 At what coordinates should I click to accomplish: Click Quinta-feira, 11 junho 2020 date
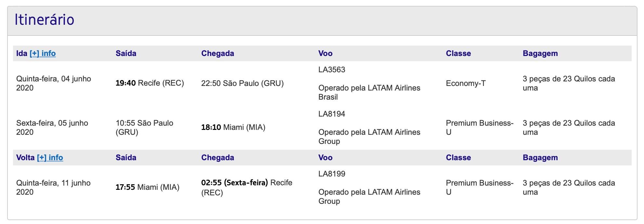[x=53, y=188]
